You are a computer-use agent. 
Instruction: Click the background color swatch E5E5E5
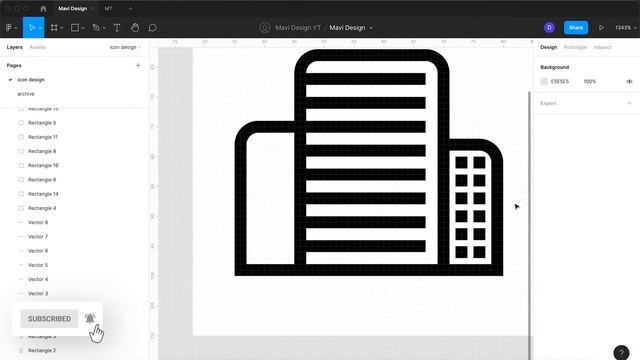tap(544, 82)
